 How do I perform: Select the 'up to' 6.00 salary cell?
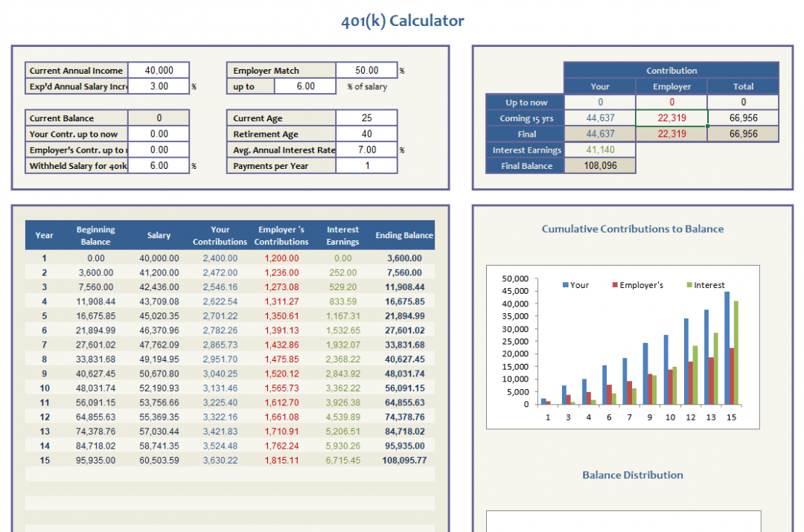[x=306, y=86]
